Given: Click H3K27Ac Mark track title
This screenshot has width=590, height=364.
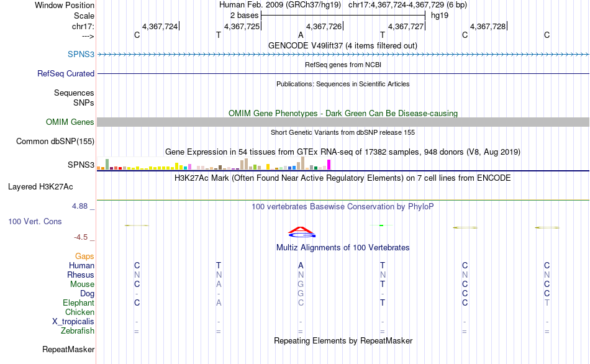Looking at the screenshot, I should pos(343,178).
